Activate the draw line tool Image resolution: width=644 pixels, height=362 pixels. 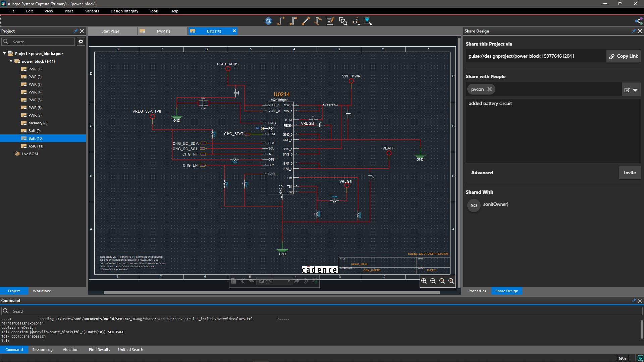(x=306, y=21)
